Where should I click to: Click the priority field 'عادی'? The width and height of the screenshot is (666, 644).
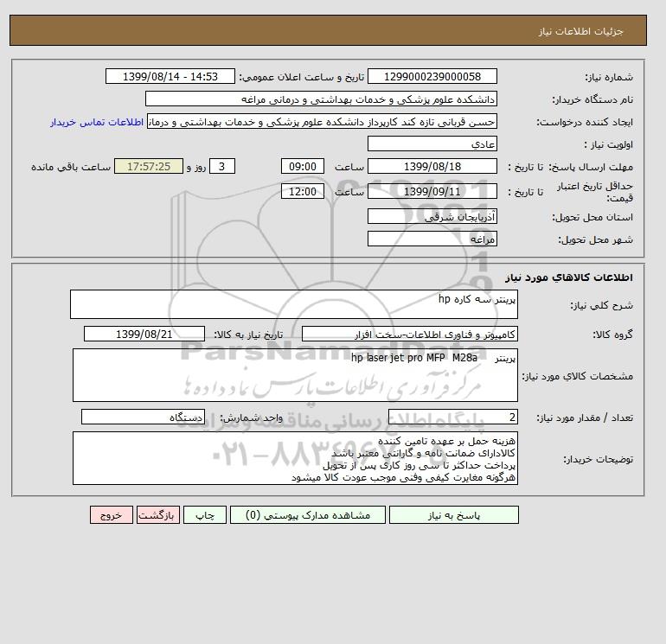(432, 143)
